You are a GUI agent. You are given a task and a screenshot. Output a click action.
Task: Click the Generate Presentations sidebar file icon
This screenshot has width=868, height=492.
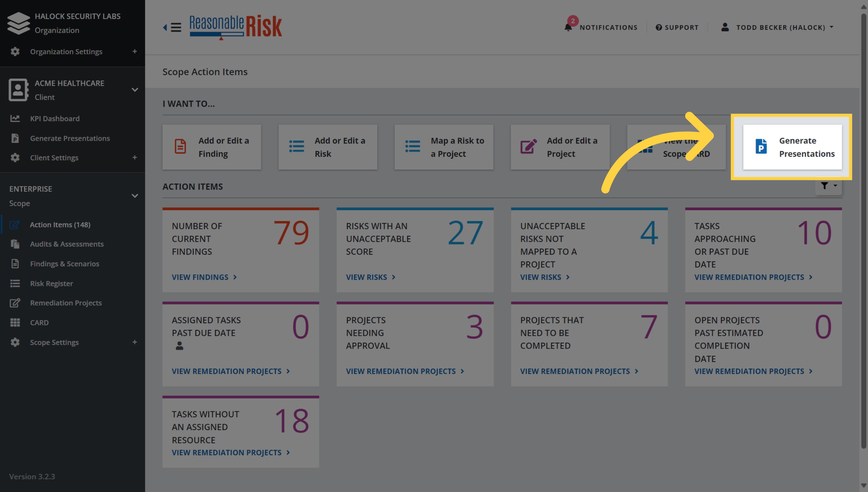click(x=15, y=138)
